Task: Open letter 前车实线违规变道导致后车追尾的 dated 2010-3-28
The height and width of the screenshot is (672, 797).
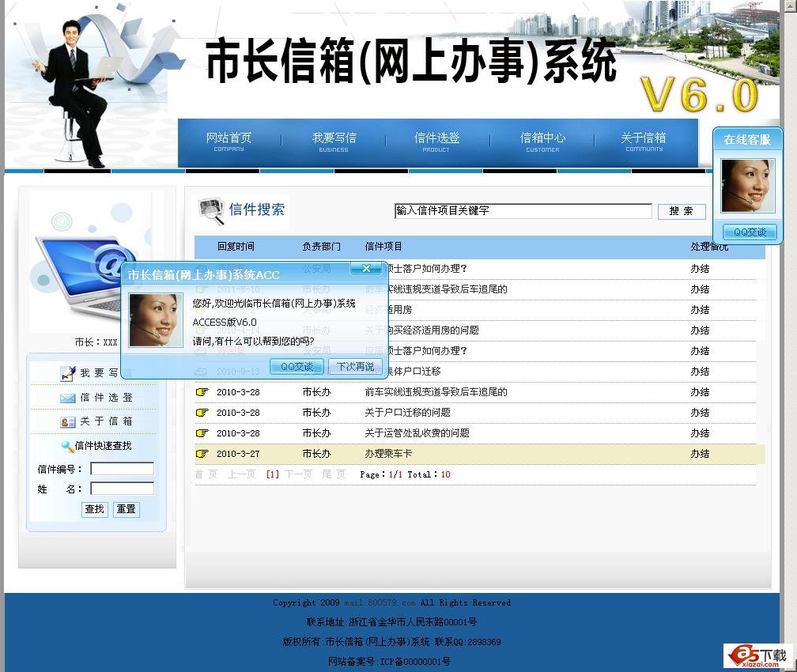Action: pyautogui.click(x=436, y=392)
